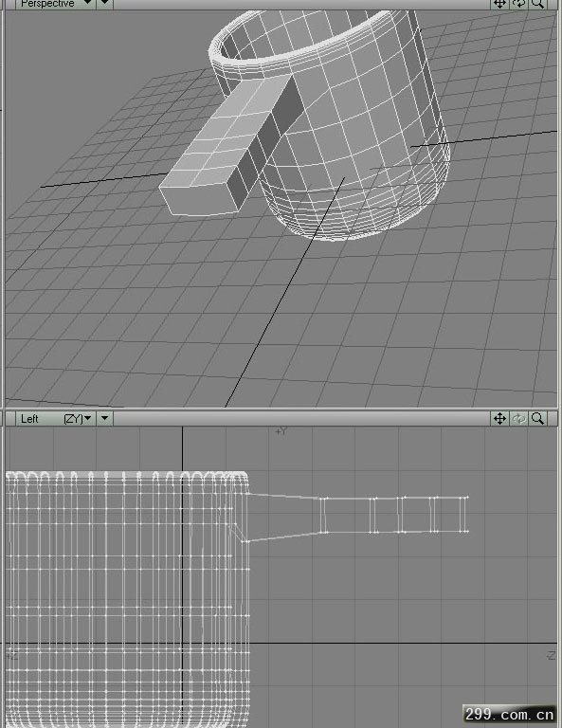Click the zoom magnifier of Perspective viewport
The image size is (562, 728).
(537, 4)
